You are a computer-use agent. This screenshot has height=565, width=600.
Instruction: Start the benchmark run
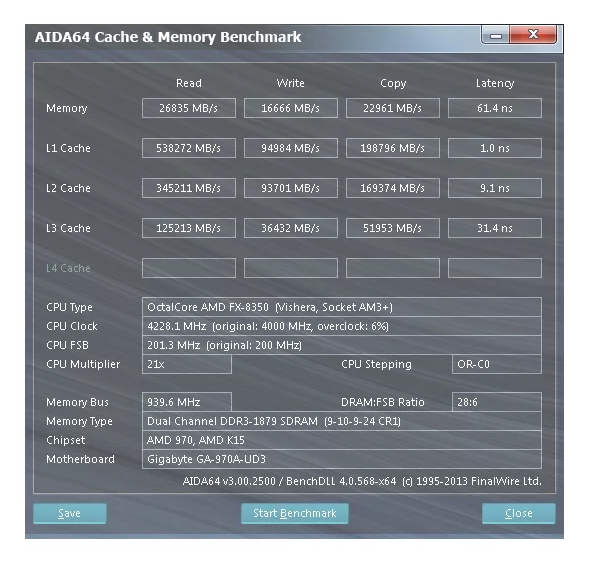coord(295,513)
